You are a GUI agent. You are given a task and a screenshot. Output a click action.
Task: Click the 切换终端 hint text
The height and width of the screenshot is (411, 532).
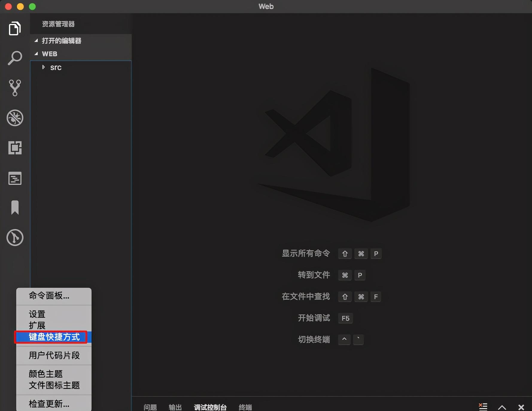pos(314,340)
